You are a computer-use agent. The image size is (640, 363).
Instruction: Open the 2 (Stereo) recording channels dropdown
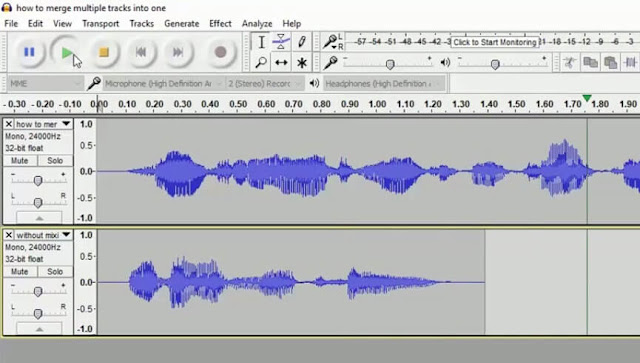pyautogui.click(x=264, y=84)
